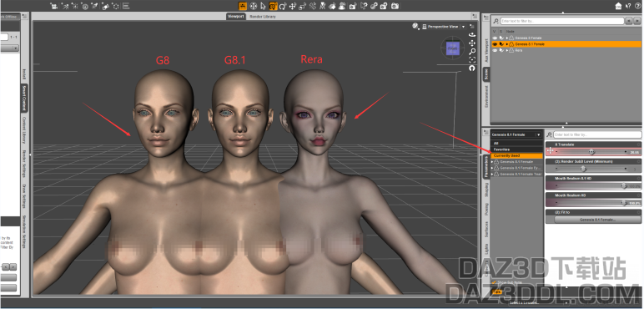Select the Translate tool with four arrows
Screen dimensions: 644x309
[x=293, y=6]
